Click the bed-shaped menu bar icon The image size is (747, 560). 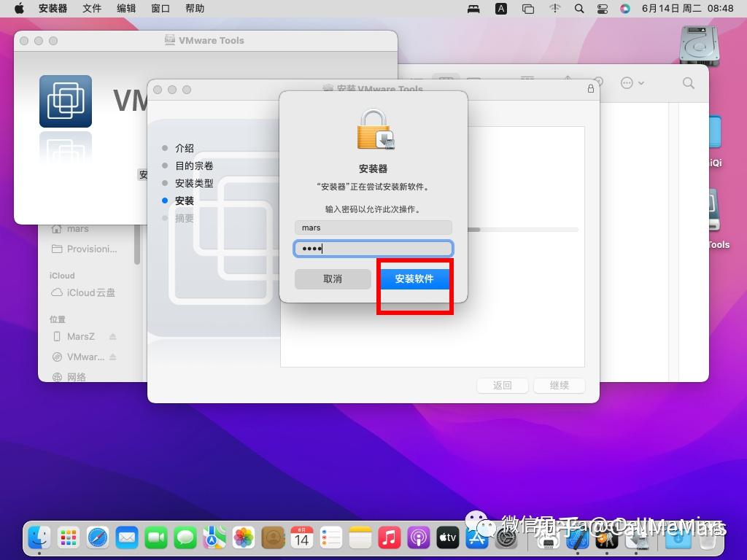click(473, 9)
